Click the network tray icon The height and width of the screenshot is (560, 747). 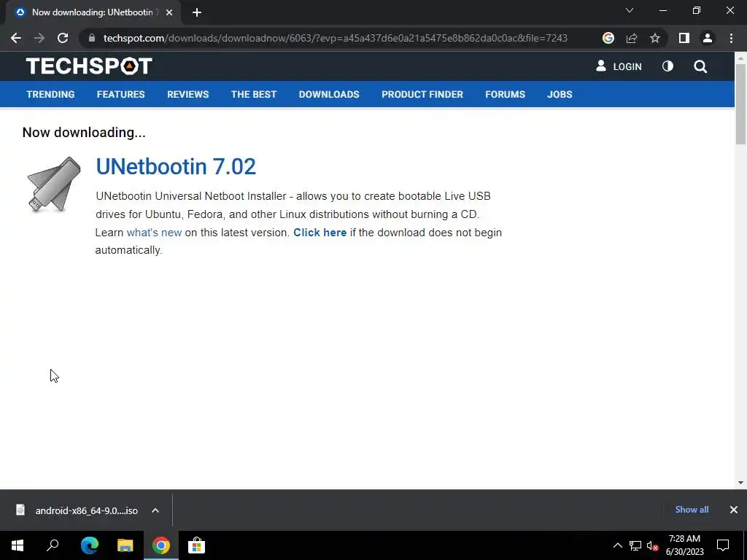635,545
